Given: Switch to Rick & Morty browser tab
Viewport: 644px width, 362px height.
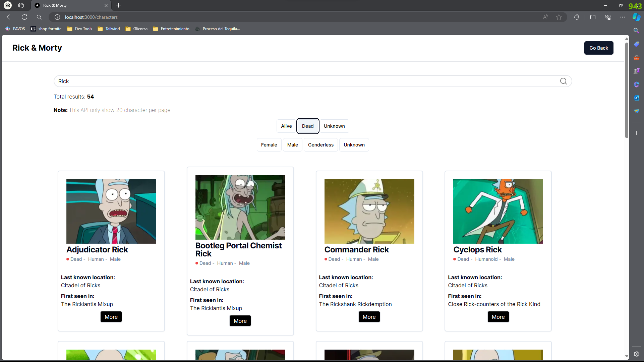Looking at the screenshot, I should pyautogui.click(x=67, y=5).
